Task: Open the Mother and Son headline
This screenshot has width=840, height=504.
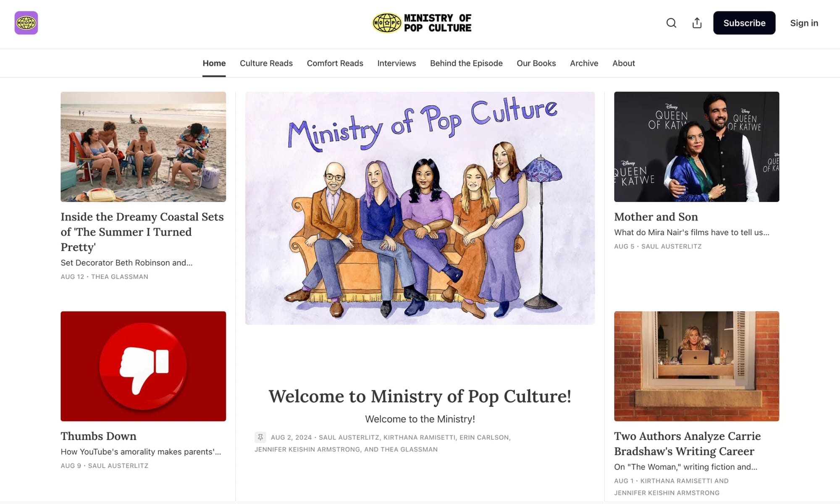Action: (656, 217)
